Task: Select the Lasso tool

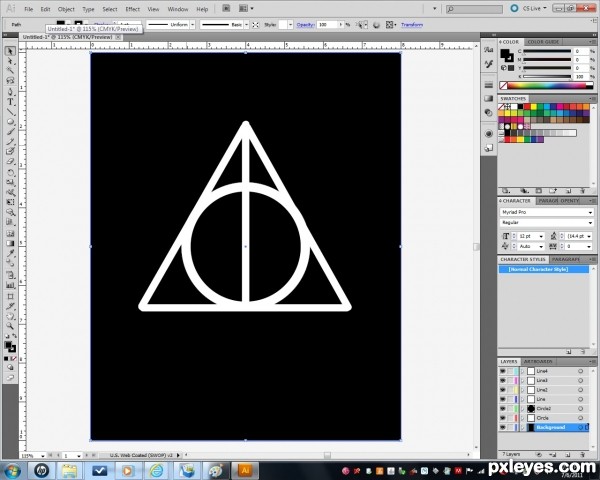Action: tap(10, 81)
